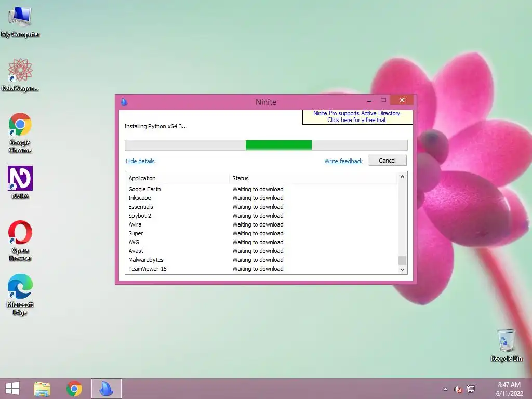Viewport: 532px width, 399px height.
Task: Click the details list scroll-up arrow
Action: (402, 177)
